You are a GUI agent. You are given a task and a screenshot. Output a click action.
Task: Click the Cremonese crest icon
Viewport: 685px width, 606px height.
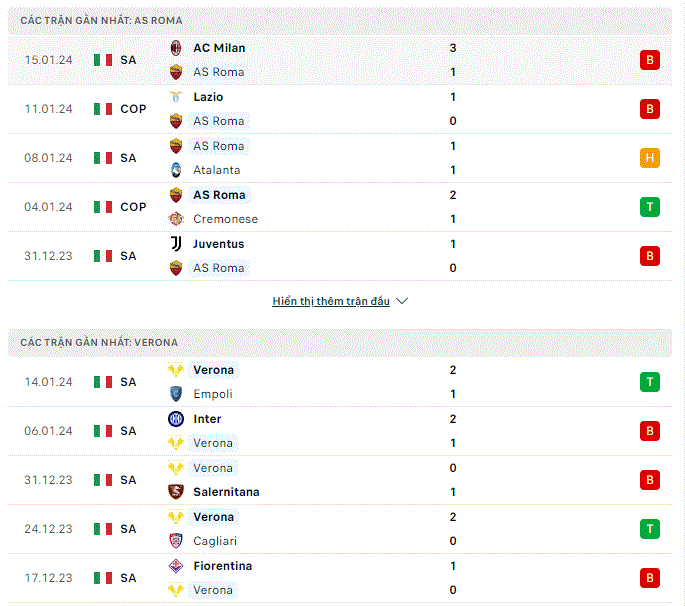(x=176, y=219)
